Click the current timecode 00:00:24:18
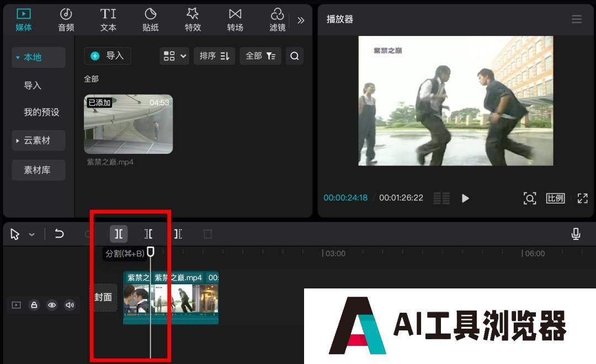The width and height of the screenshot is (596, 364). 345,198
